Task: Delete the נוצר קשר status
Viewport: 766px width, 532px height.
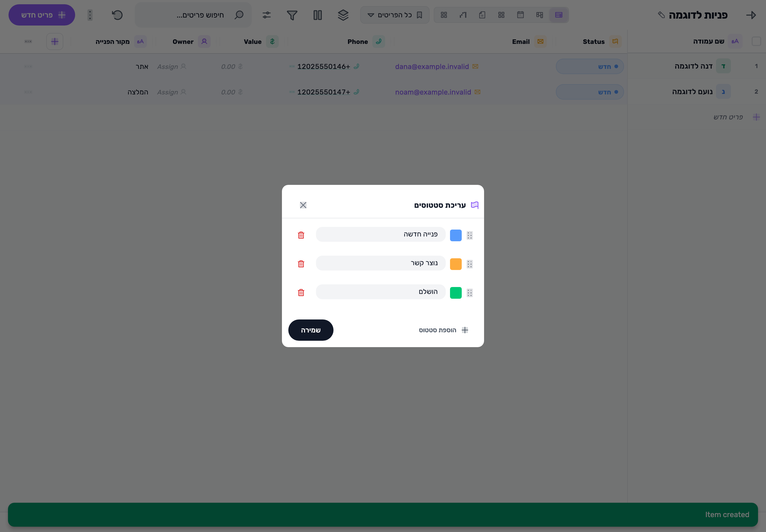Action: tap(301, 264)
